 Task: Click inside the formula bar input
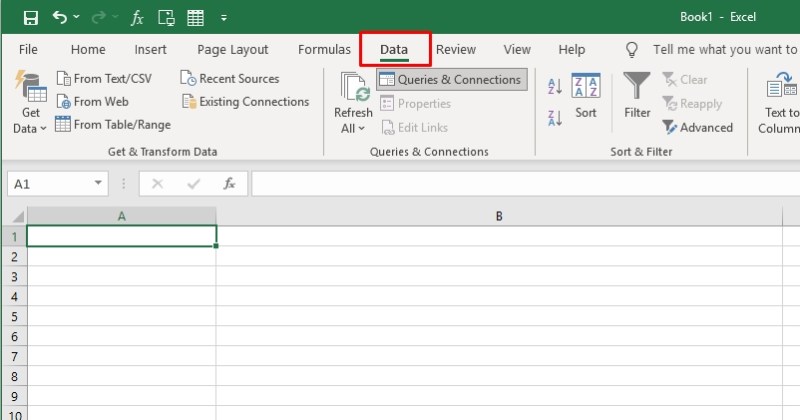(x=526, y=184)
